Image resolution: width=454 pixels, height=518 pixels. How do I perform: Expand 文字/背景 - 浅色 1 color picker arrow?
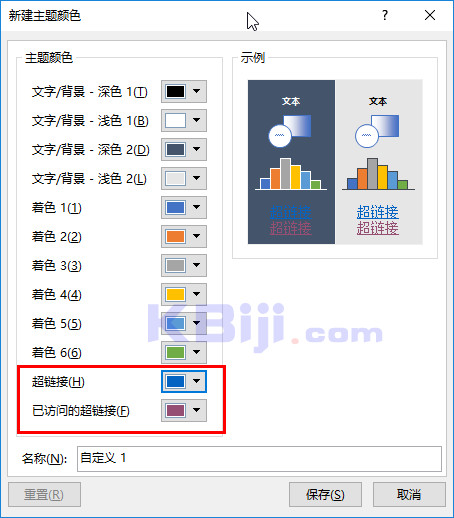197,120
